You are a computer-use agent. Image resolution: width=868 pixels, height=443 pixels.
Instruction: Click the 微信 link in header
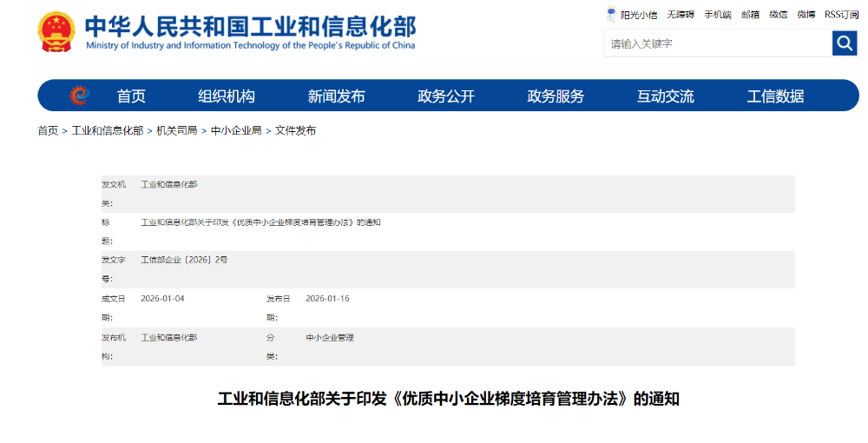(779, 15)
